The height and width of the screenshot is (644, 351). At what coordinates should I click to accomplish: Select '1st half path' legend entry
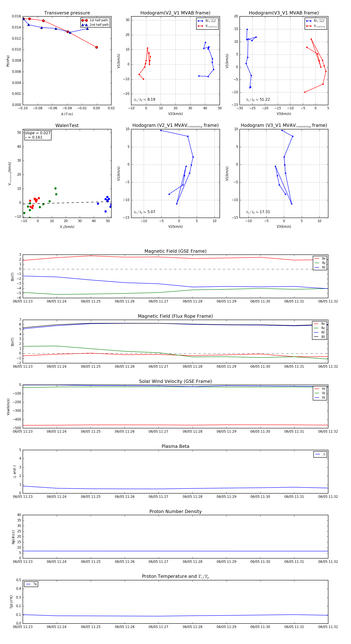pos(95,20)
